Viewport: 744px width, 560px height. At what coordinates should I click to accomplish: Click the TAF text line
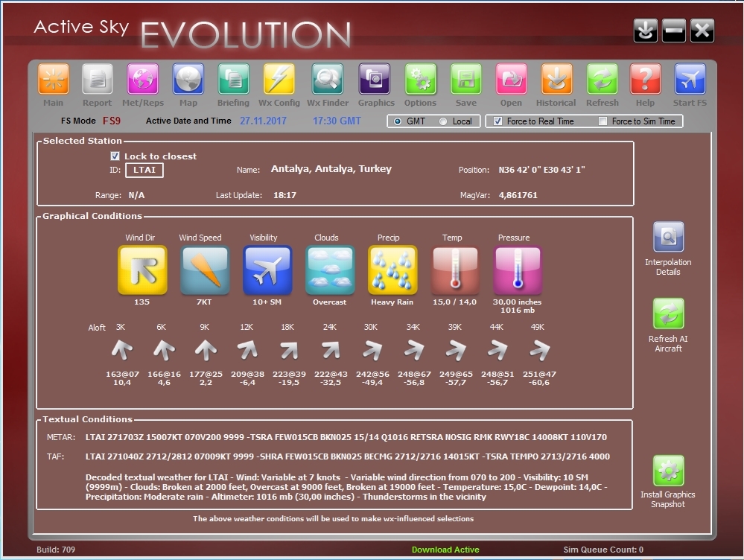pyautogui.click(x=347, y=456)
